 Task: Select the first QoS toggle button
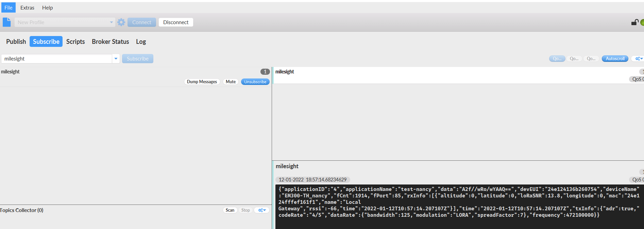click(557, 59)
